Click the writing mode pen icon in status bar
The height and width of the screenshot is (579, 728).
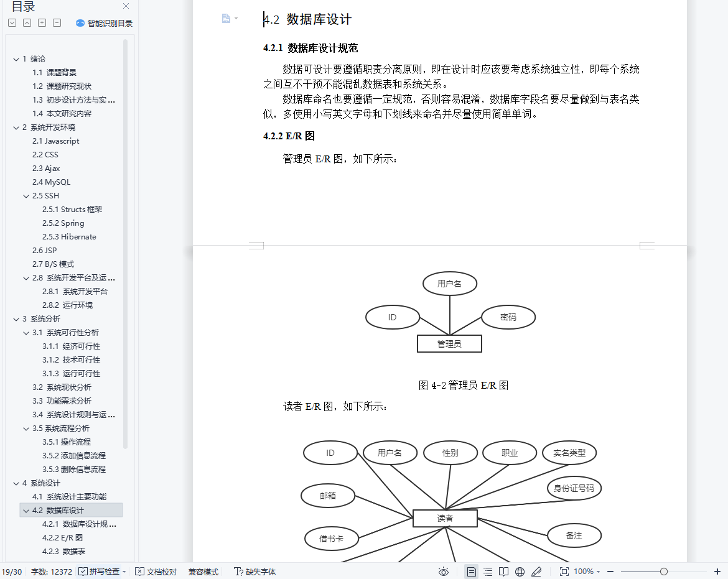point(536,572)
